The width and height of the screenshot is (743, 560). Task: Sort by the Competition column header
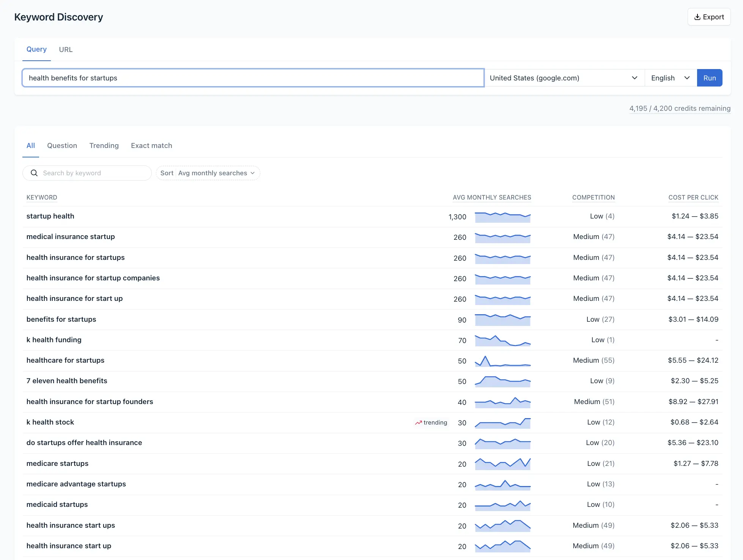click(x=593, y=197)
